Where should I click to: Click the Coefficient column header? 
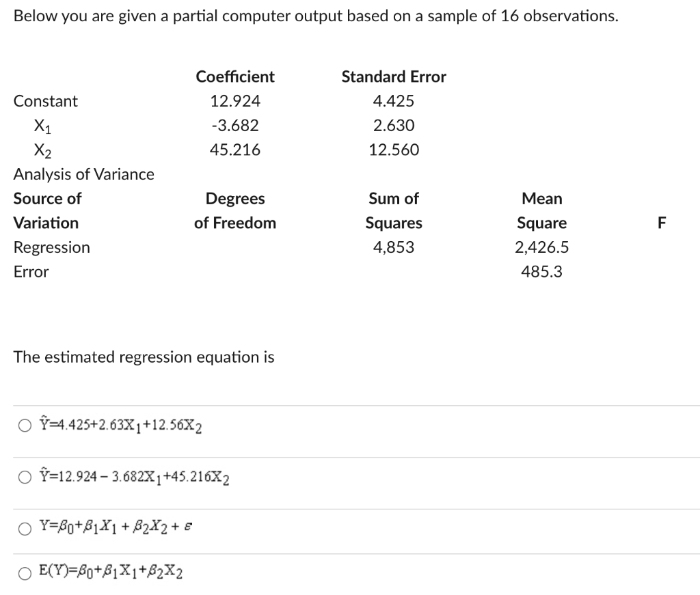(235, 77)
